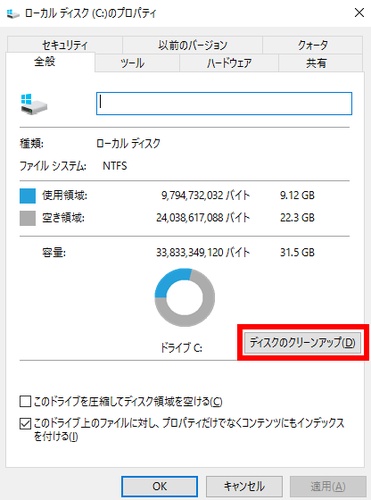The width and height of the screenshot is (371, 500).
Task: Click the 33,833,349,120 バイト capacity value
Action: tap(203, 252)
